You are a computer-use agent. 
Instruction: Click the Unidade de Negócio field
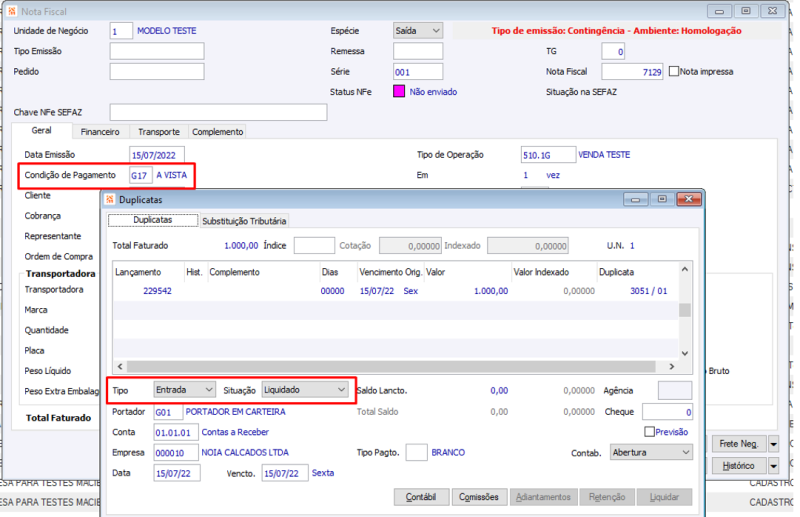coord(121,31)
